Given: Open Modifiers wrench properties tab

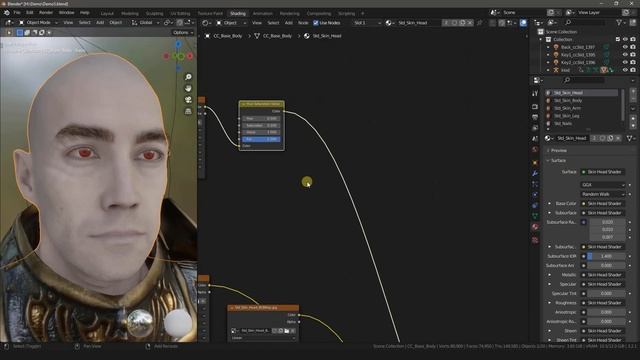Looking at the screenshot, I should coord(535,173).
